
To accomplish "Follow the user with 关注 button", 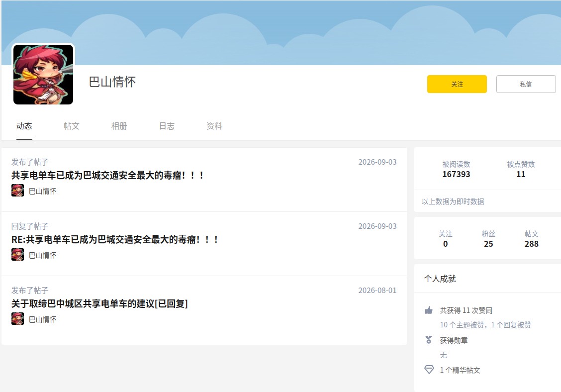I will click(x=457, y=84).
